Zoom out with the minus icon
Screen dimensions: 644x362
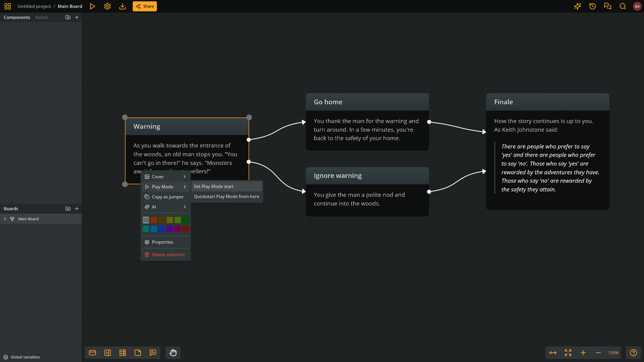pos(598,353)
